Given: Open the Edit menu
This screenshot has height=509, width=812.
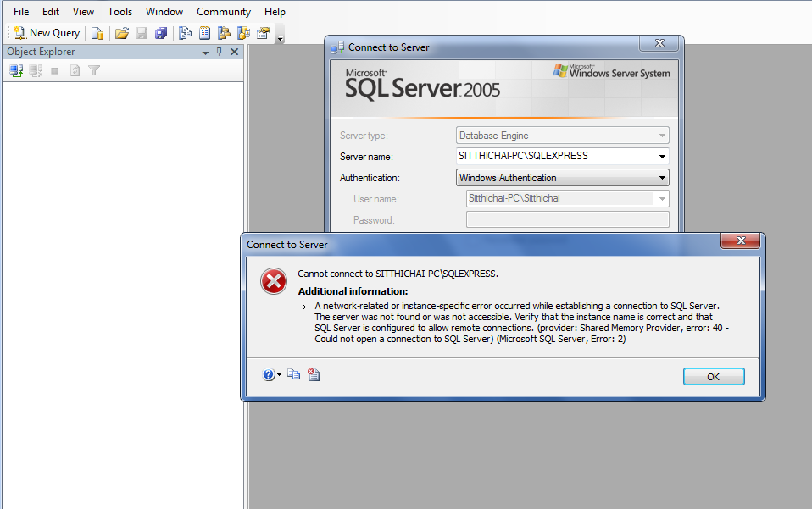Looking at the screenshot, I should tap(51, 11).
